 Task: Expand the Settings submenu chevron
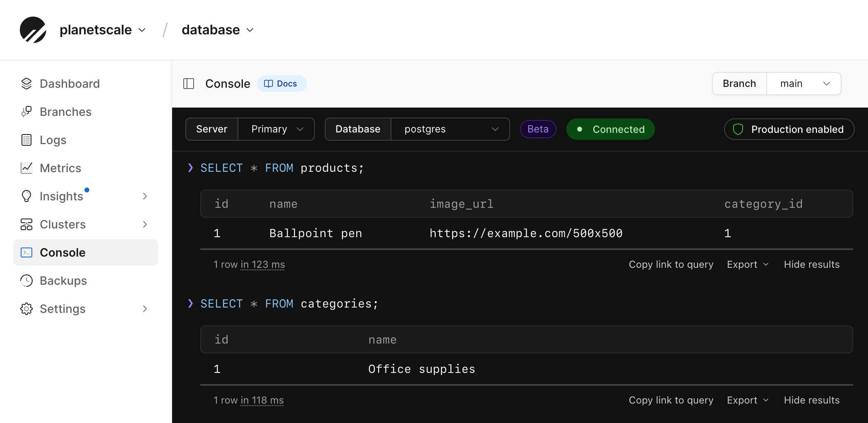click(x=145, y=309)
